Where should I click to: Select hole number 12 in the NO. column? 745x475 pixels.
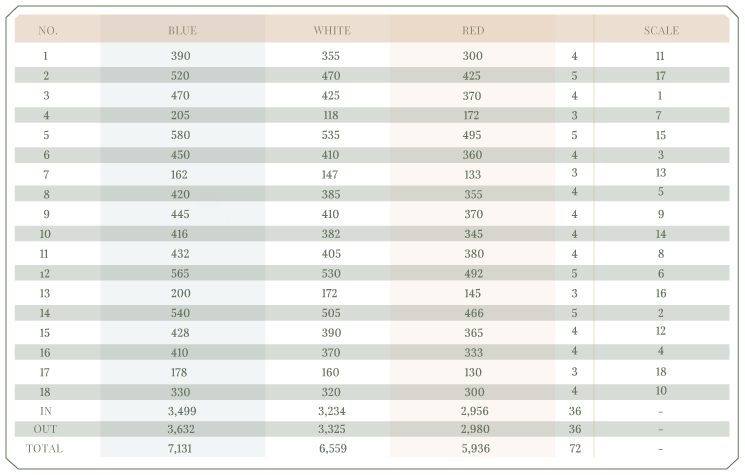coord(46,273)
